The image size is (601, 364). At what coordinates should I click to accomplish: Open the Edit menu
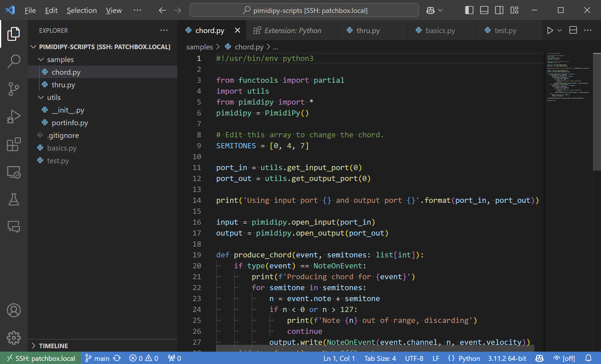coord(51,10)
